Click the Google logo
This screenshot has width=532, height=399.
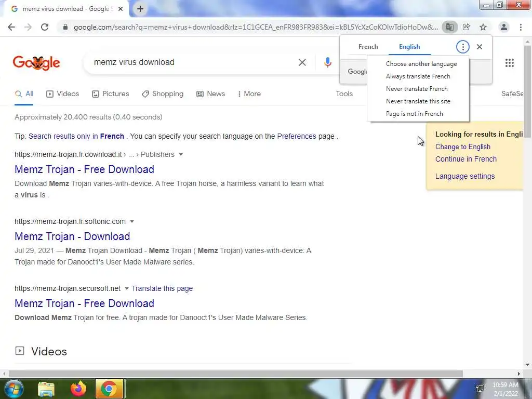click(36, 63)
